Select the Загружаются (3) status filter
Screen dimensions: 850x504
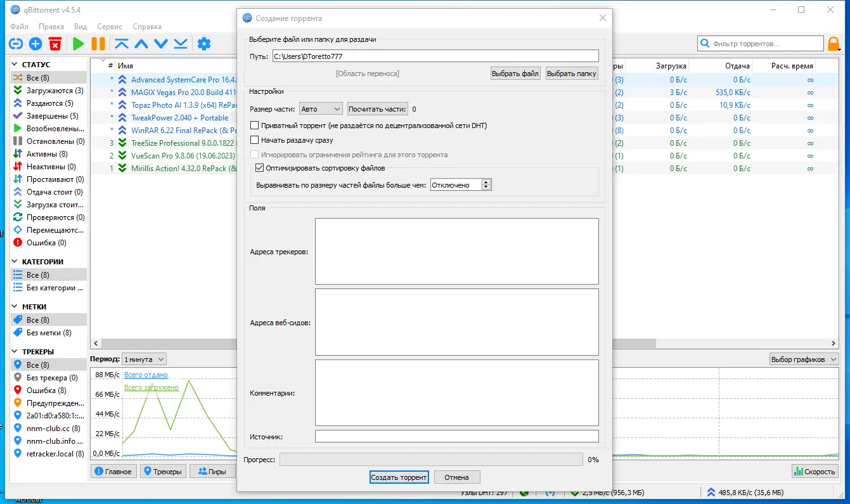tap(48, 91)
